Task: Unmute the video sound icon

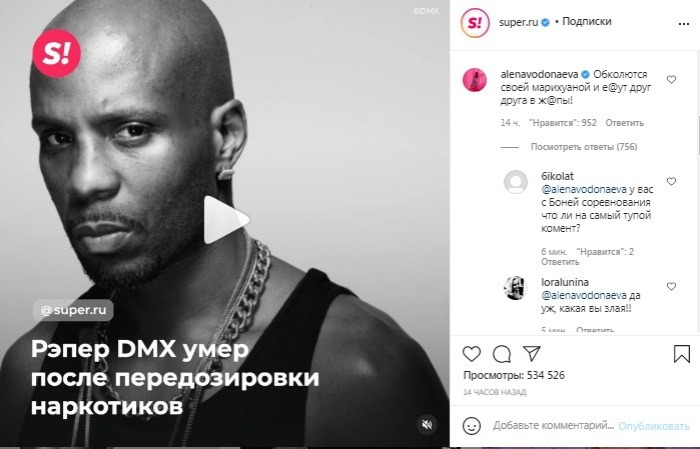Action: click(x=427, y=424)
